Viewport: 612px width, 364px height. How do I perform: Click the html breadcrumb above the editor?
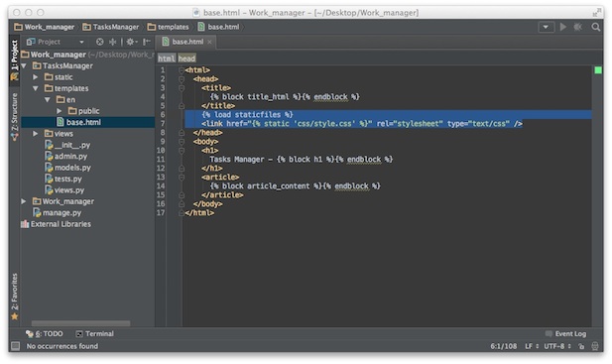[167, 59]
